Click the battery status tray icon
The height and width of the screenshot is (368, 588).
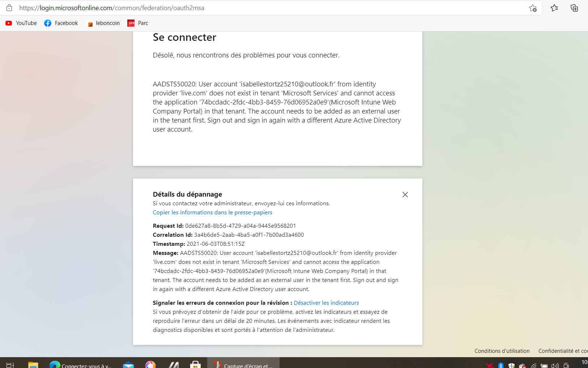[544, 365]
